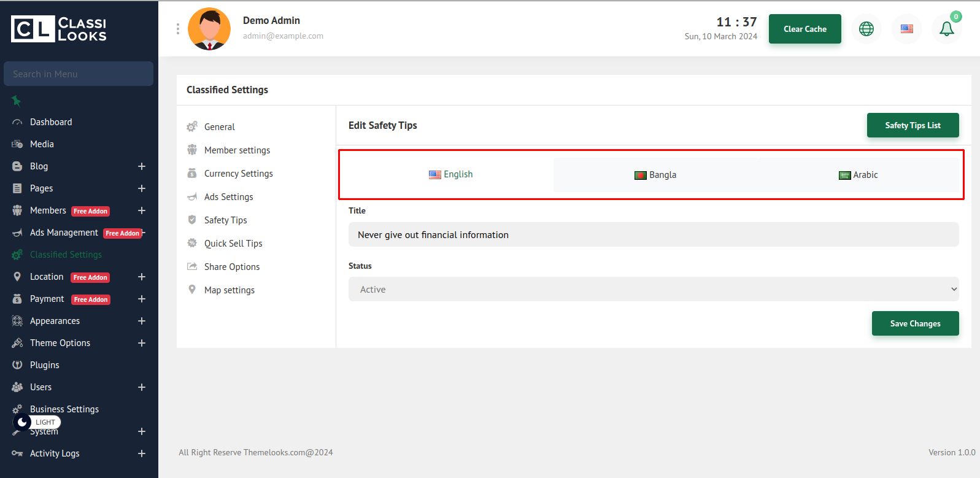This screenshot has width=980, height=478.
Task: Select Quick Sell Tips settings
Action: coord(233,244)
